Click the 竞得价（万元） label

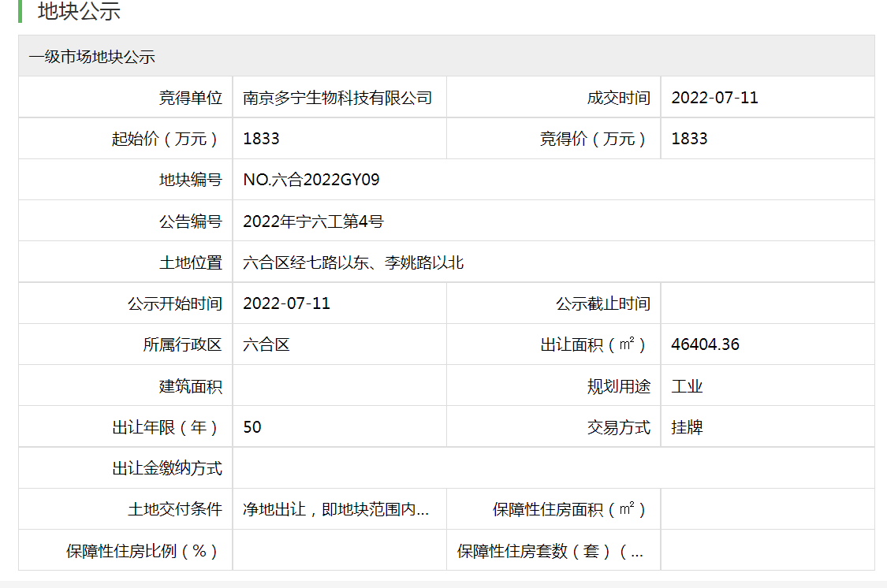click(x=592, y=139)
